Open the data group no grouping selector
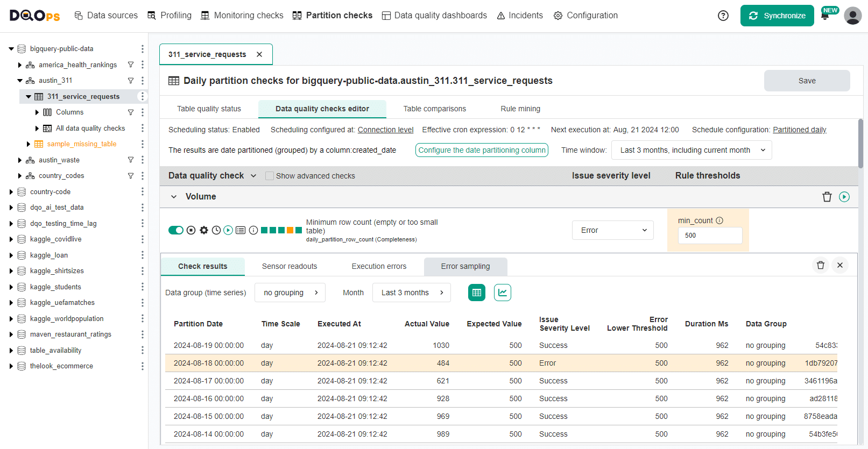 pyautogui.click(x=290, y=293)
